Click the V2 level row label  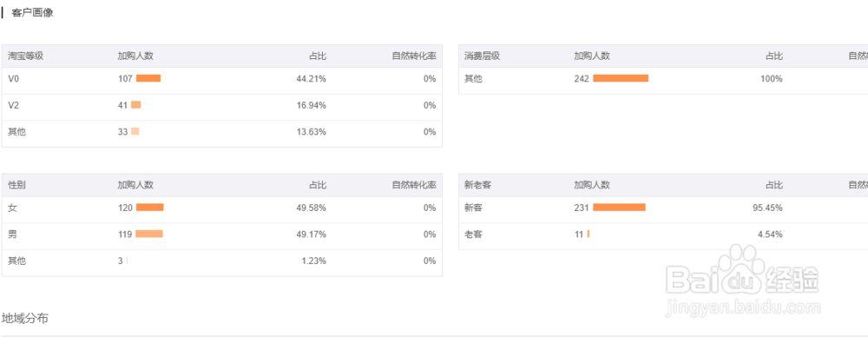14,105
